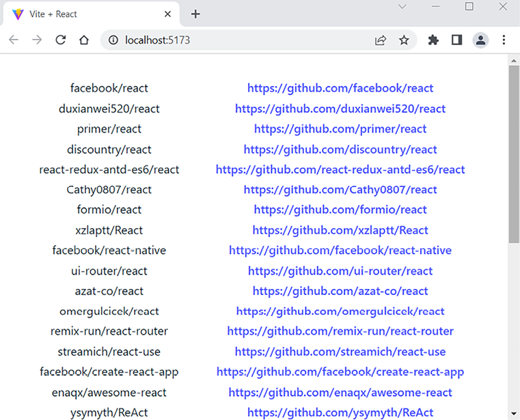
Task: Toggle the browser side panel
Action: click(x=456, y=40)
